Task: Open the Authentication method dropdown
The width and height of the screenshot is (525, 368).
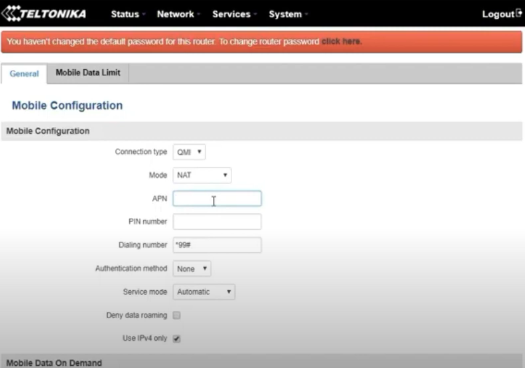Action: (x=192, y=269)
